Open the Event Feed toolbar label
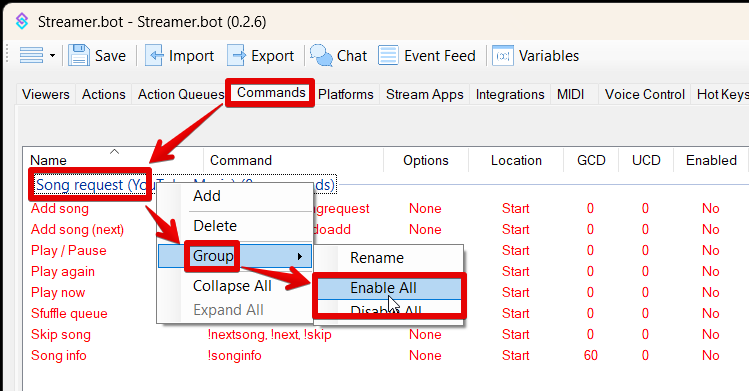Image resolution: width=749 pixels, height=391 pixels. [439, 56]
